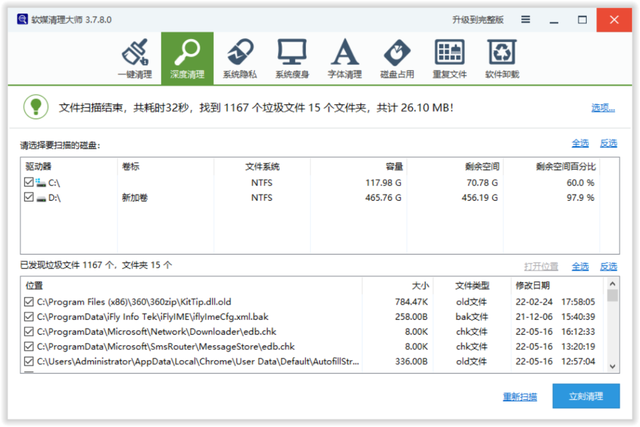Select the 70.78 G free space cell
Viewport: 640px width, 427px height.
tap(482, 182)
